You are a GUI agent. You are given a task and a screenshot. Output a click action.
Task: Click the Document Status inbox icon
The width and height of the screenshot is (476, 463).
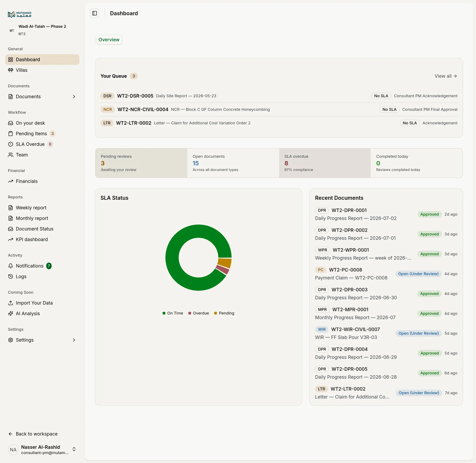[x=11, y=229]
